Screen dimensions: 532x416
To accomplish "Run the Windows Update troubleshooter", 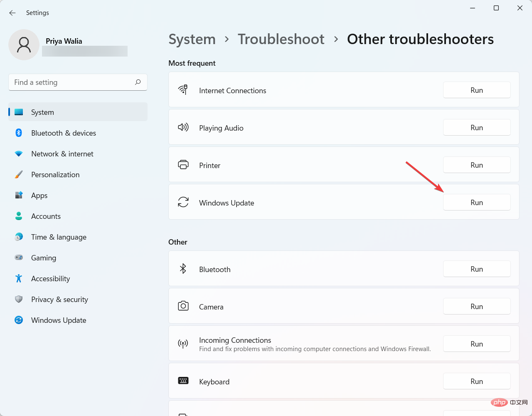I will click(x=477, y=202).
